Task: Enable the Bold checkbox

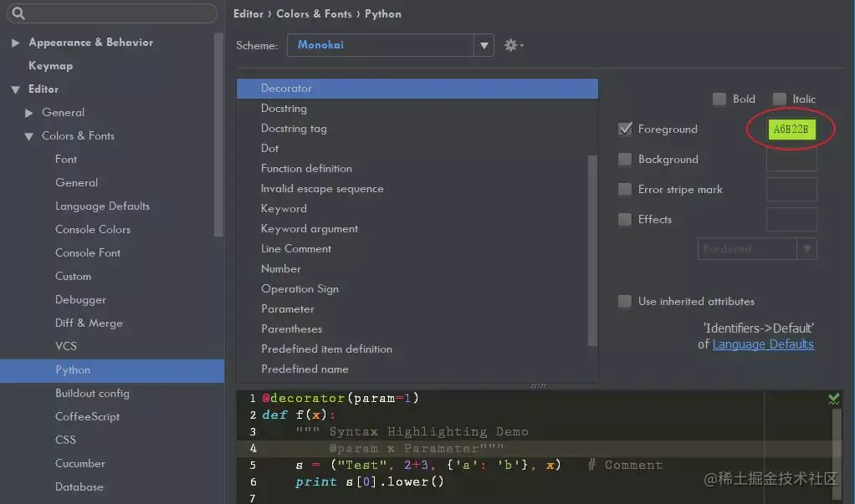Action: pos(719,99)
